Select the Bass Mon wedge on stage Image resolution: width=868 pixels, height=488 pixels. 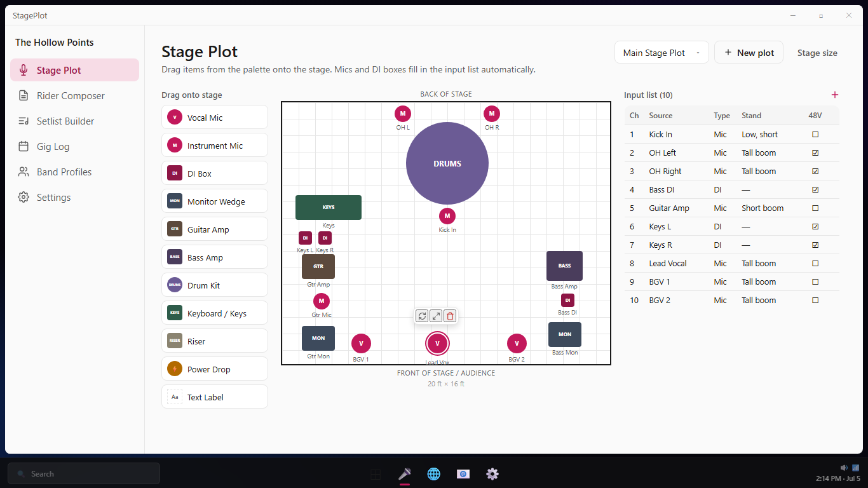565,334
